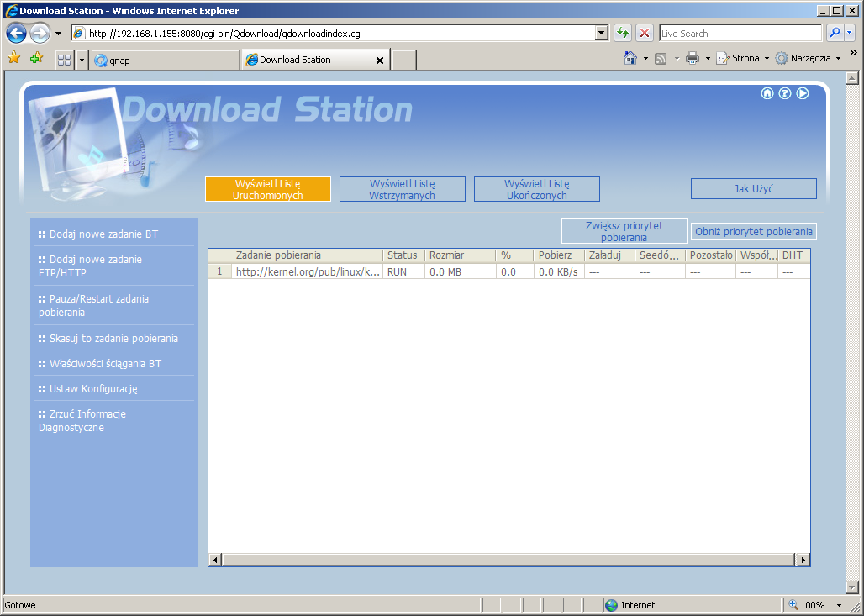Show more toolbar items chevron
Image resolution: width=864 pixels, height=616 pixels.
pyautogui.click(x=854, y=53)
